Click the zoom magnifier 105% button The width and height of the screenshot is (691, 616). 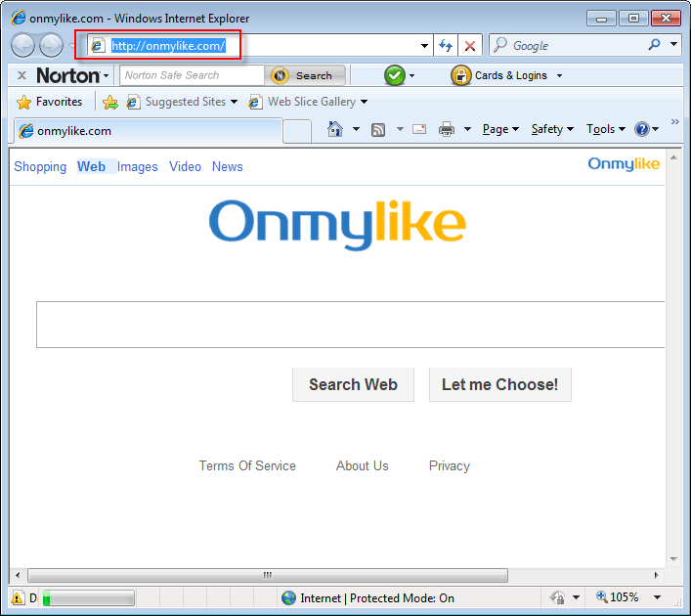click(617, 597)
